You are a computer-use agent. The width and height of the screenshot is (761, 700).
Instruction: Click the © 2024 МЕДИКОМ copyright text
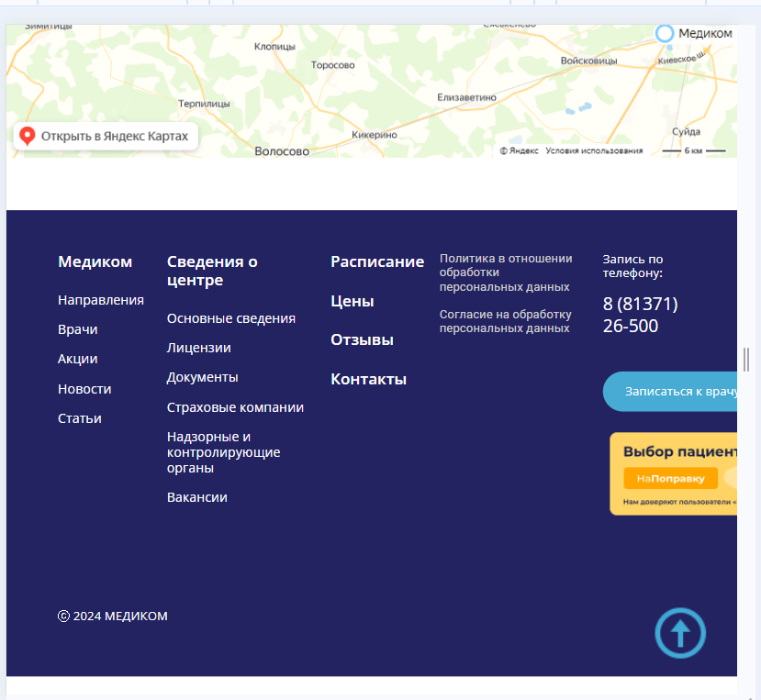[x=113, y=617]
